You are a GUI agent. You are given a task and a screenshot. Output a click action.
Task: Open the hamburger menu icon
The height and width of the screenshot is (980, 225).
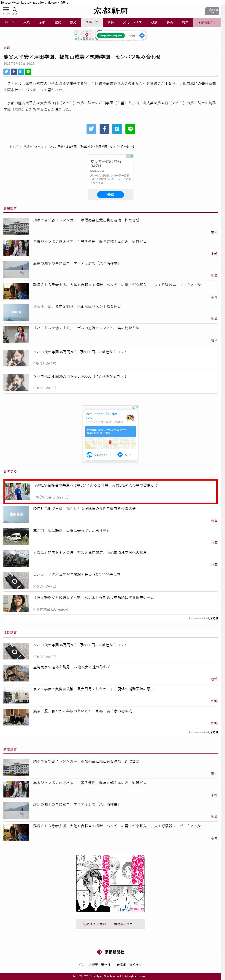[6, 10]
